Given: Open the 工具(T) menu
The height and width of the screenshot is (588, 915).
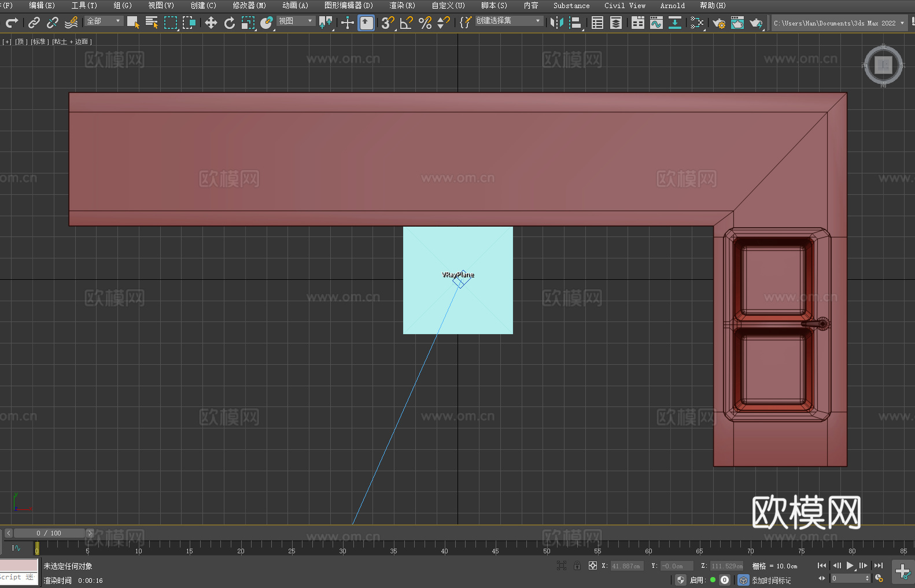Looking at the screenshot, I should (x=84, y=5).
